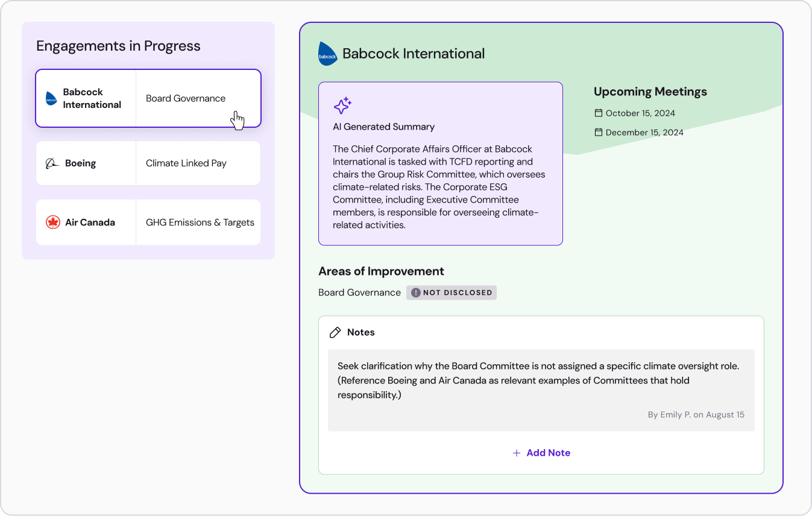Click the pencil icon next to Notes

[335, 332]
